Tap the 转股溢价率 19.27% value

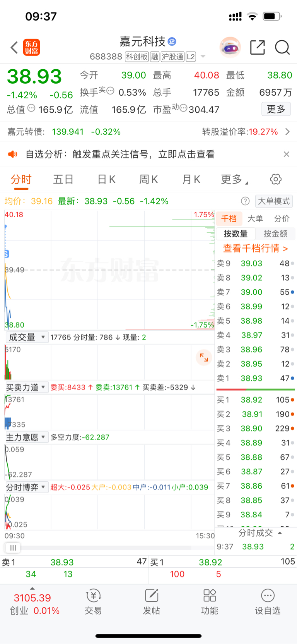click(263, 132)
